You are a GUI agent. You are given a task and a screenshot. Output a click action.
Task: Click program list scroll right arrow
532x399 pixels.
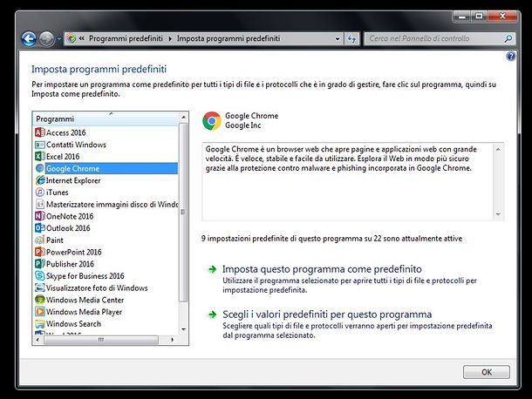[173, 340]
